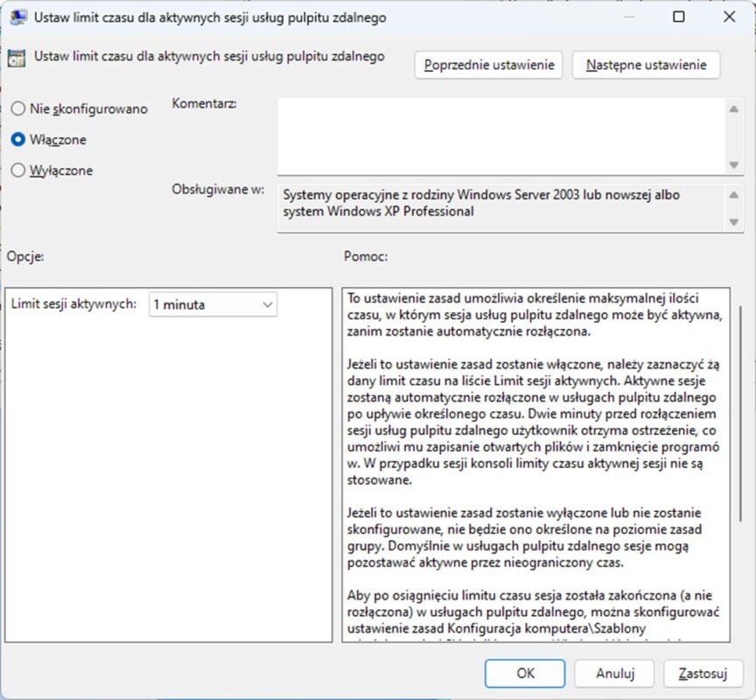Click the "Komentarz:" label
This screenshot has height=700, width=756.
coord(205,103)
